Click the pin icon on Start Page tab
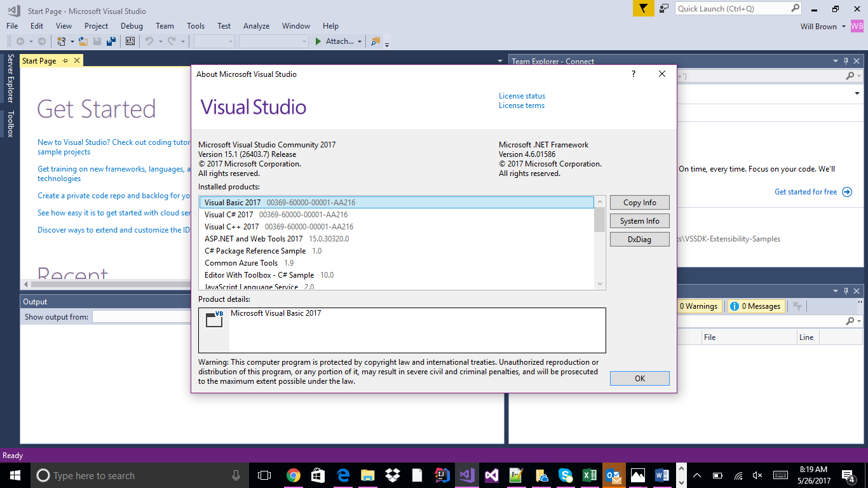 coord(65,60)
